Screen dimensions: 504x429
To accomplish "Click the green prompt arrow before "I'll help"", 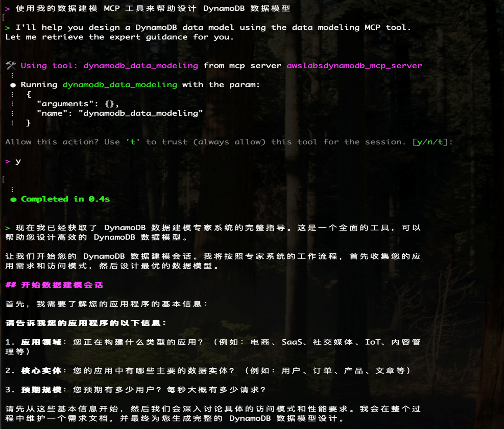I will (8, 28).
